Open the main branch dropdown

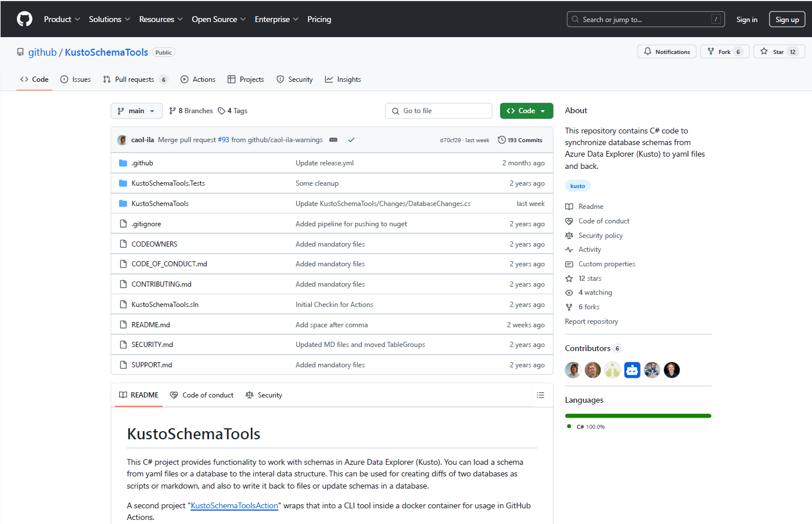(x=136, y=111)
